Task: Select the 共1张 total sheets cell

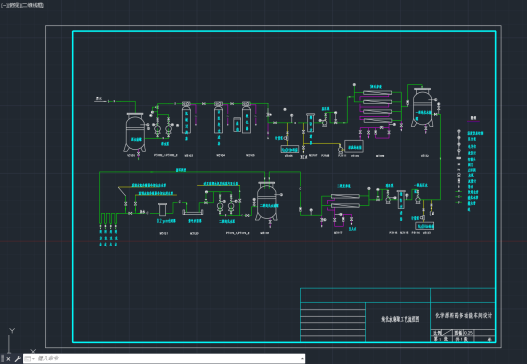Action: click(462, 339)
